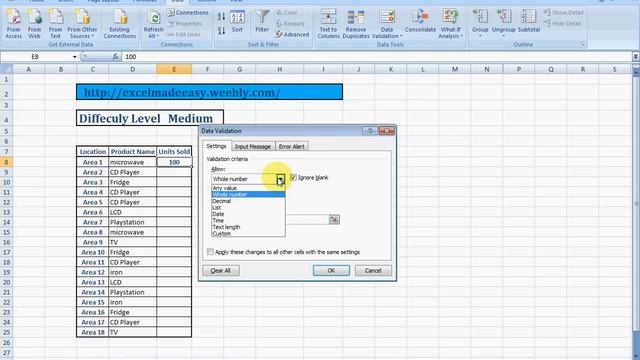Click Show Detail in Outline group
640x360 pixels.
point(564,13)
